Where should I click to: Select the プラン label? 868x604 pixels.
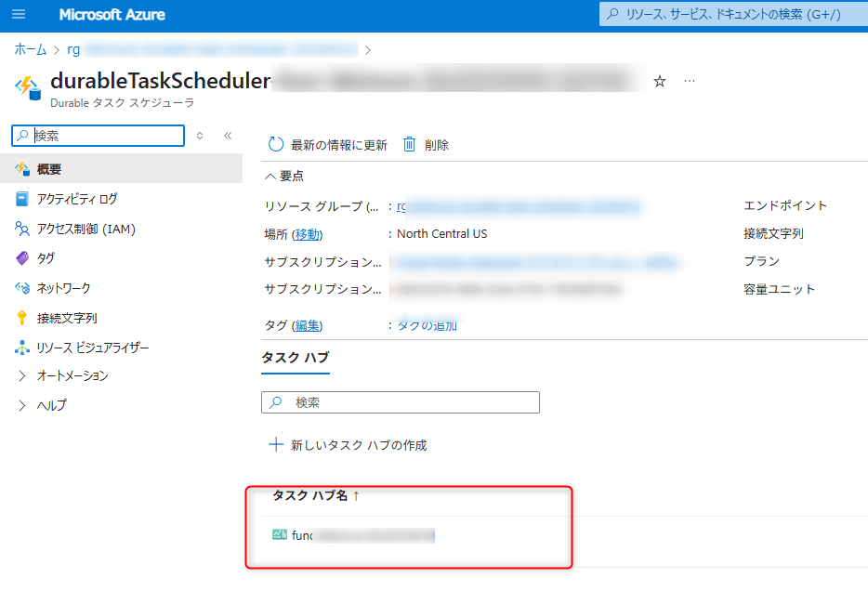pos(761,261)
